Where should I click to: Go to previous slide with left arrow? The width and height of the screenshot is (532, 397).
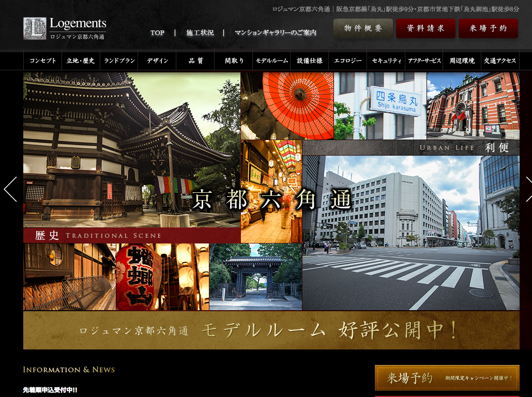[x=11, y=189]
